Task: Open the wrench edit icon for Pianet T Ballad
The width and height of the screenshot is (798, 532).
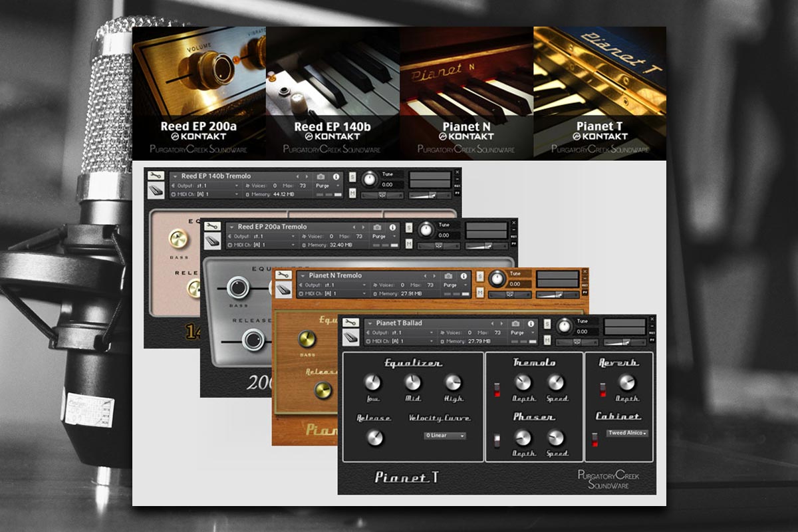Action: click(x=350, y=323)
